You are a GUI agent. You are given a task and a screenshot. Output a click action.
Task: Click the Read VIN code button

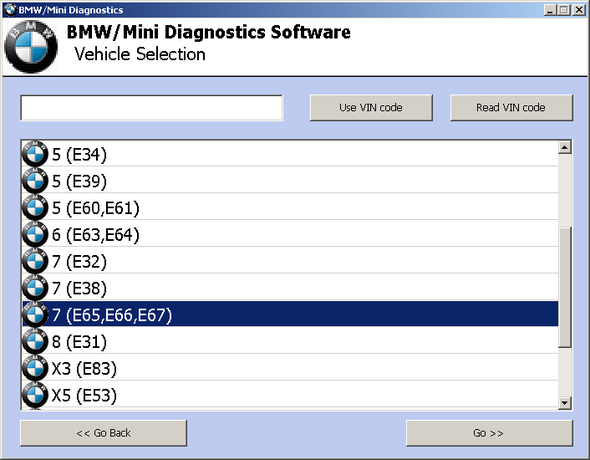pos(511,108)
